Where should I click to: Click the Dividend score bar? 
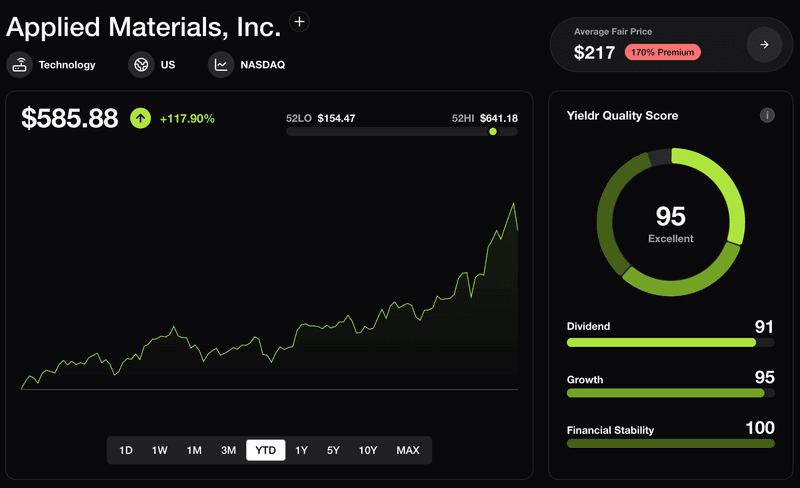coord(670,343)
